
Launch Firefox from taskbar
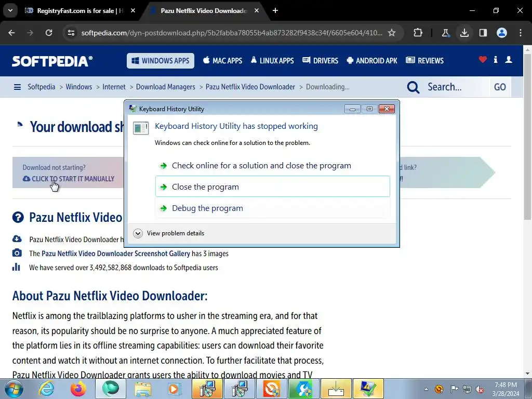[78, 389]
